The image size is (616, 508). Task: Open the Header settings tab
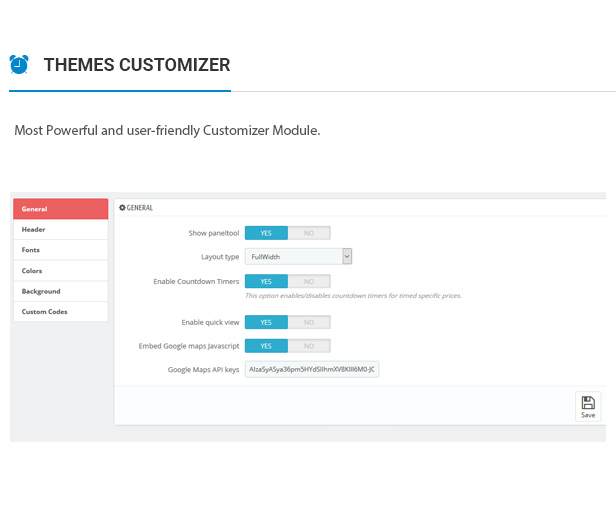pos(60,230)
